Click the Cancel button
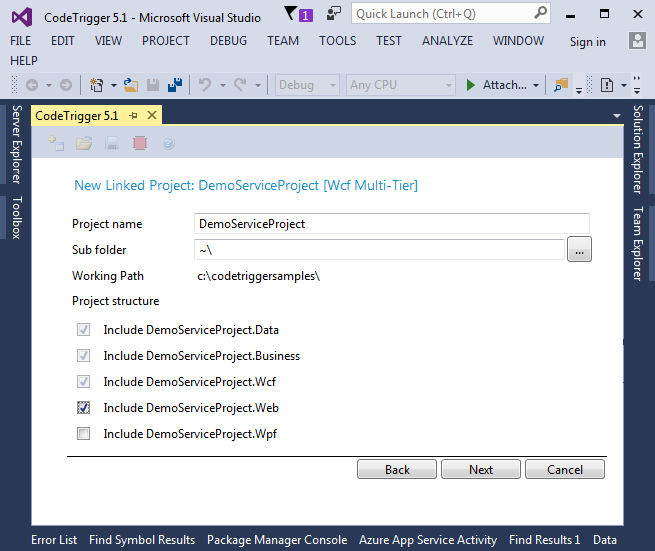 tap(564, 469)
